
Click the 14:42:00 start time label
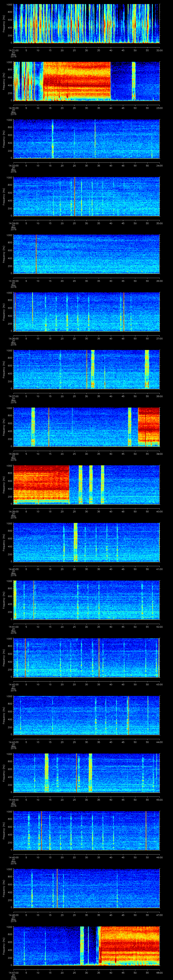tap(13, 684)
